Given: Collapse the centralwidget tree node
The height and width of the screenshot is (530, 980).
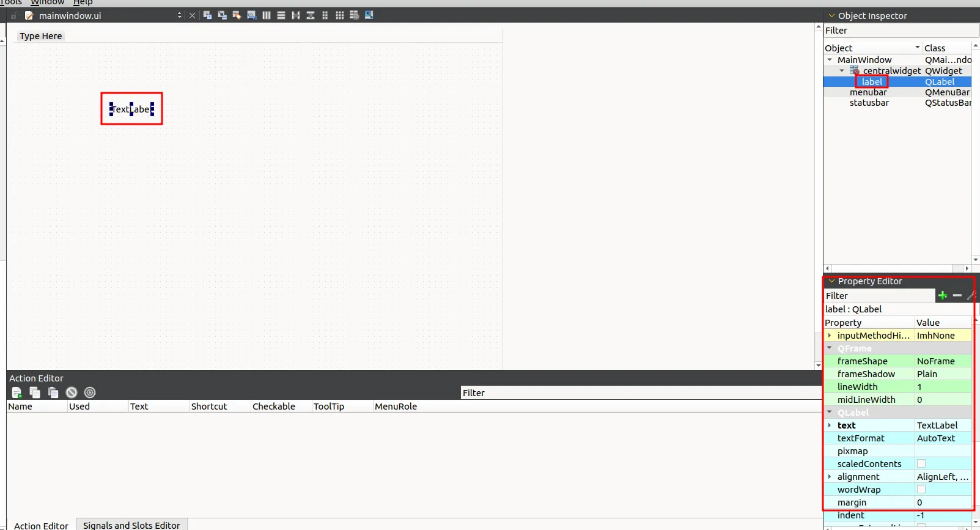Looking at the screenshot, I should click(842, 71).
